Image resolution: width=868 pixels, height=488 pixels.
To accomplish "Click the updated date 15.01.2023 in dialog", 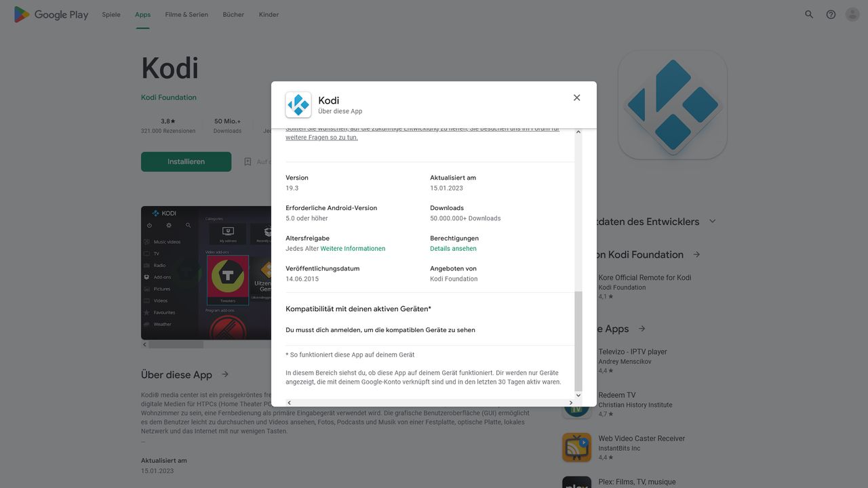I will (x=446, y=188).
